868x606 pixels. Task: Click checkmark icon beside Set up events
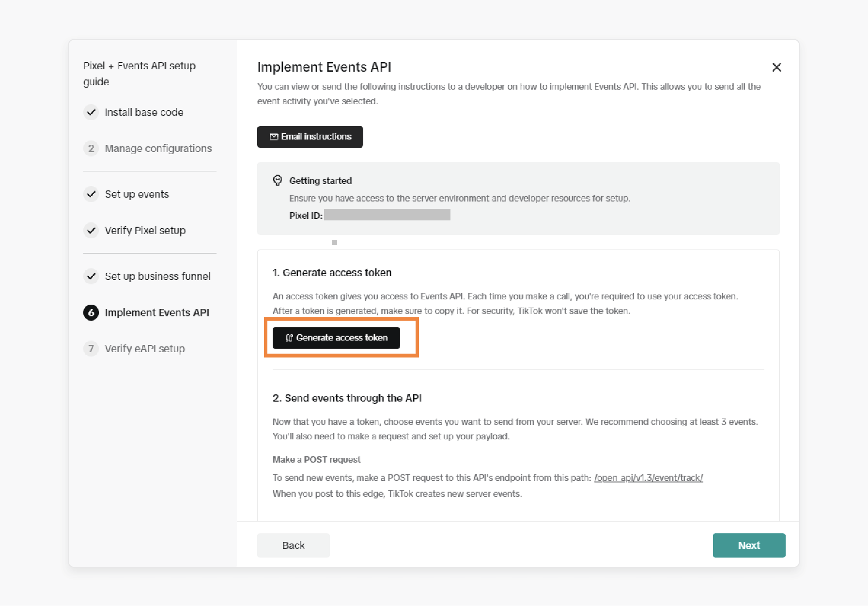click(x=91, y=194)
